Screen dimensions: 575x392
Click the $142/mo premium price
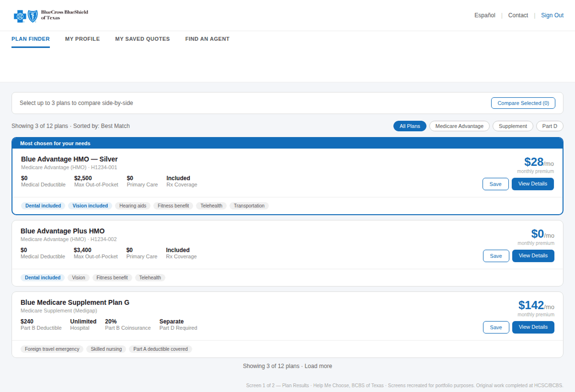(x=536, y=305)
